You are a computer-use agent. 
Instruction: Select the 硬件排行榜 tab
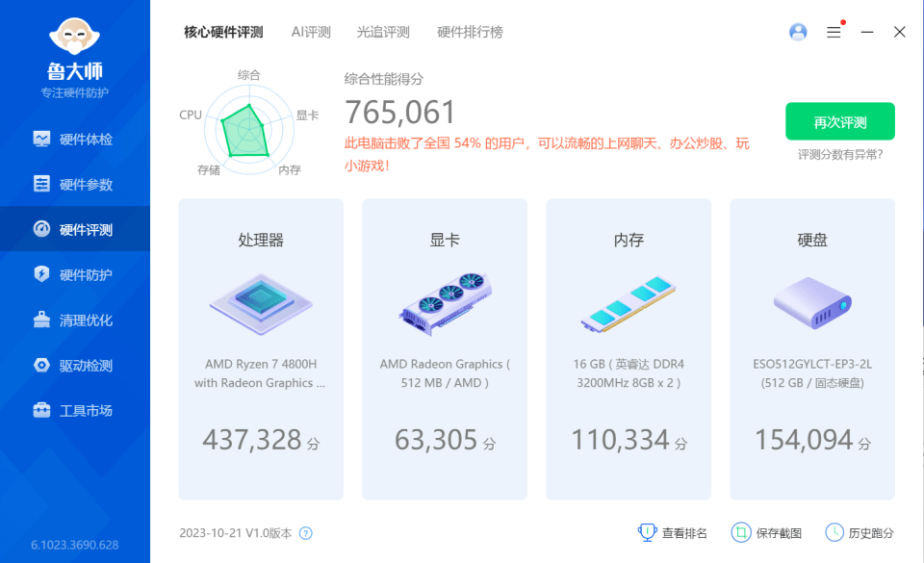coord(468,32)
